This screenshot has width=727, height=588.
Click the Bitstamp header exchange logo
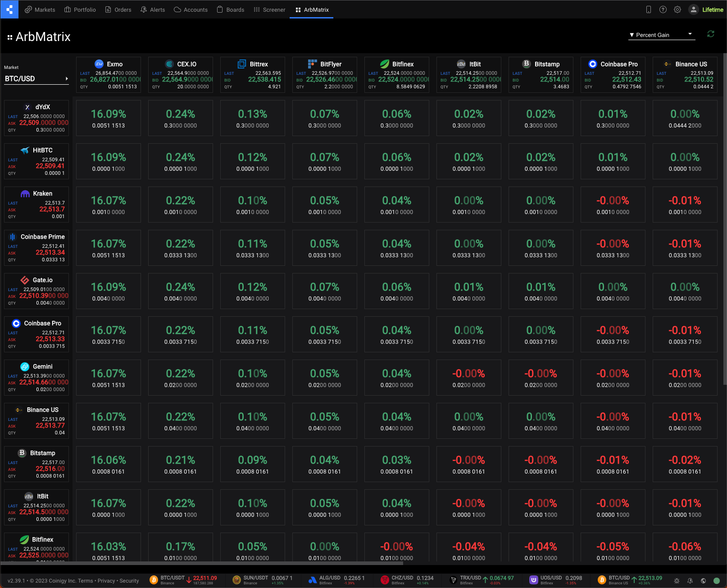[x=526, y=64]
